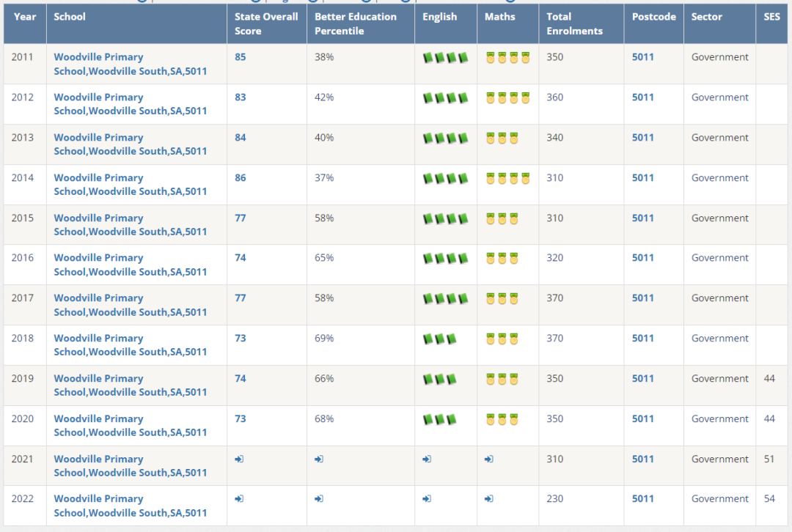
Task: Click the Maths medal rating icons for 2012
Action: [x=507, y=97]
